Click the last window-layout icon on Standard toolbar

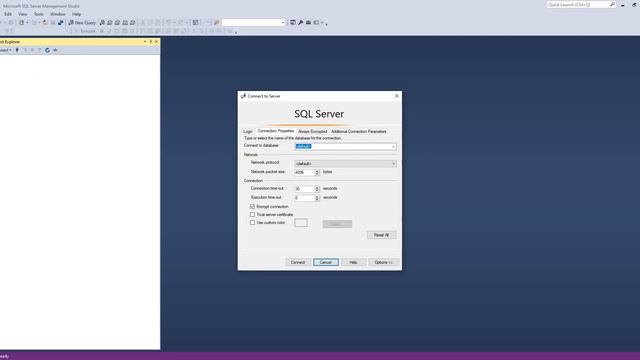[x=316, y=22]
